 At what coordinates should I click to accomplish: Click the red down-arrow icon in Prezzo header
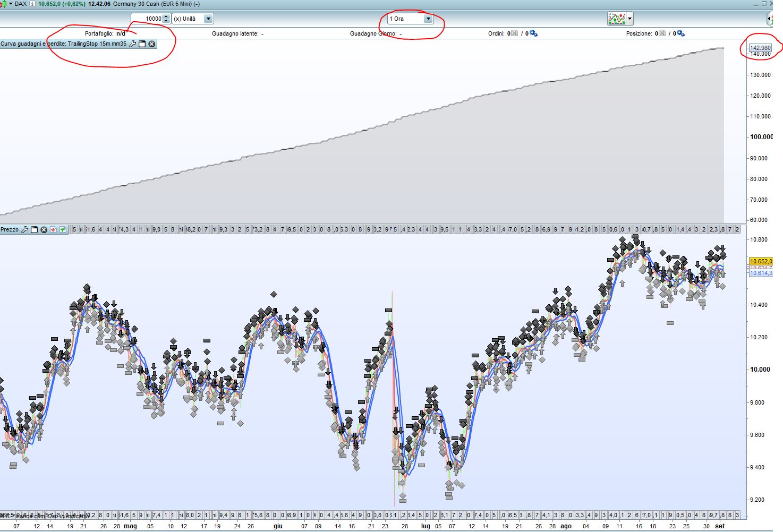(53, 230)
